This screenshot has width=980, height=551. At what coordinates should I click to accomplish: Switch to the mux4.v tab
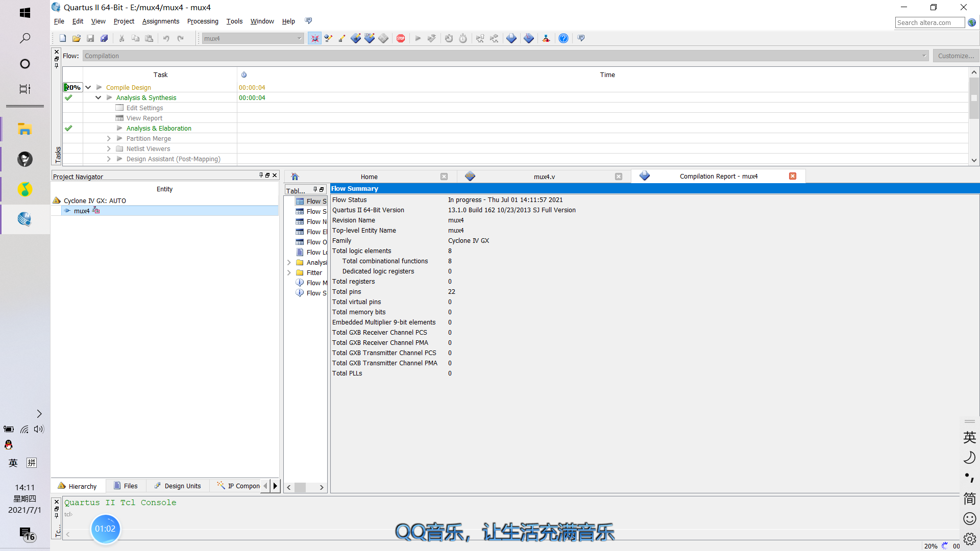[544, 177]
